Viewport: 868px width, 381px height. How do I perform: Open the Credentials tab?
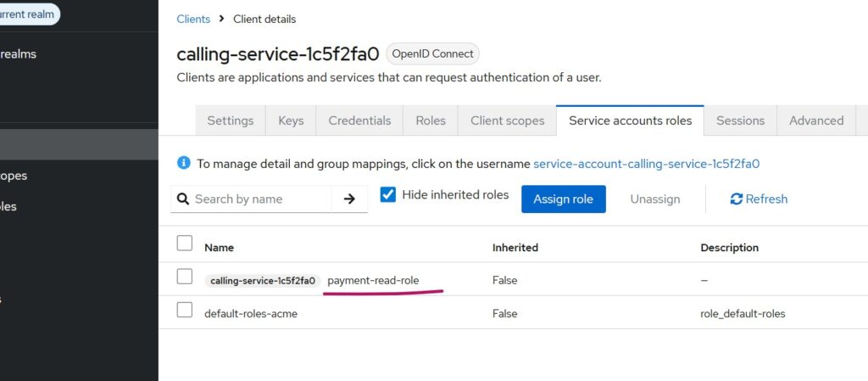[359, 120]
